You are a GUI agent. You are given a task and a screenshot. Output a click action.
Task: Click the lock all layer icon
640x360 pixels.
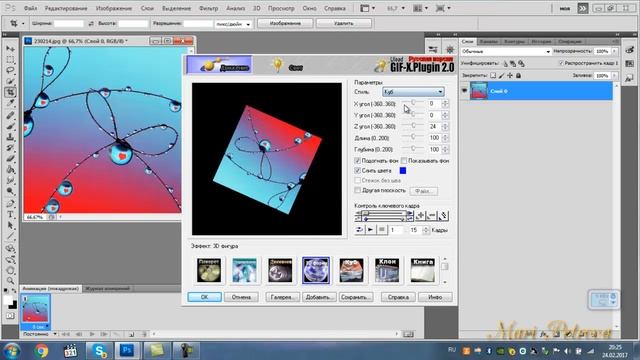pyautogui.click(x=518, y=76)
